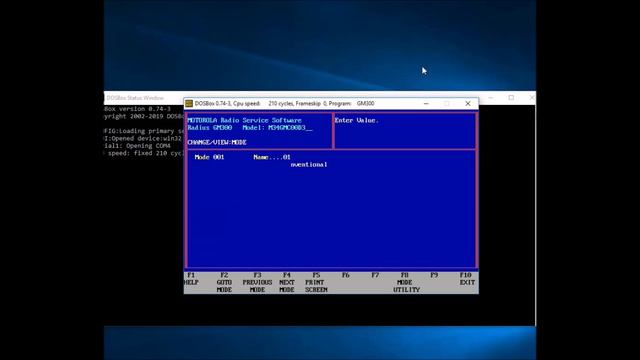
Task: Click the CHANGE/VIEW:MODE heading text
Action: [217, 142]
